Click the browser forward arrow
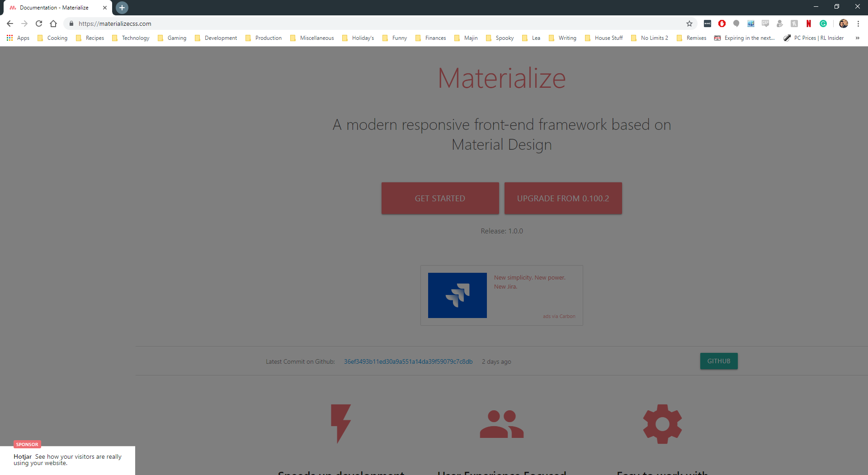868x475 pixels. pos(24,24)
